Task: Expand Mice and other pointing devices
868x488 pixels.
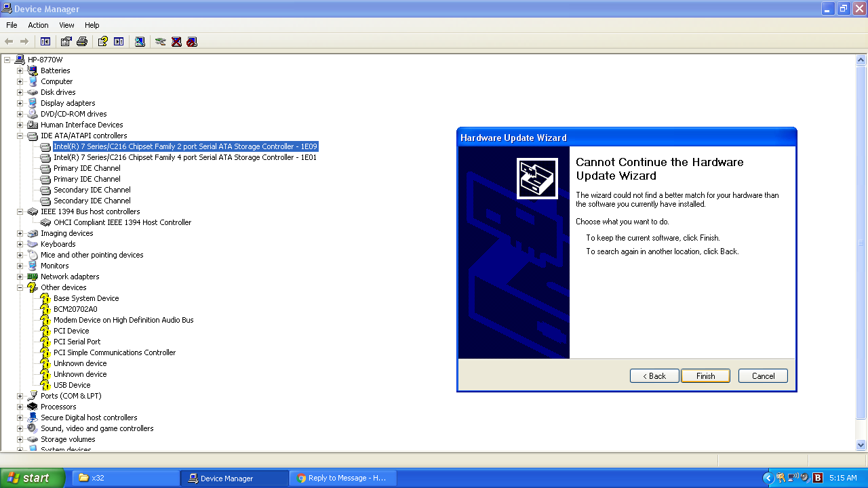Action: pos(20,255)
